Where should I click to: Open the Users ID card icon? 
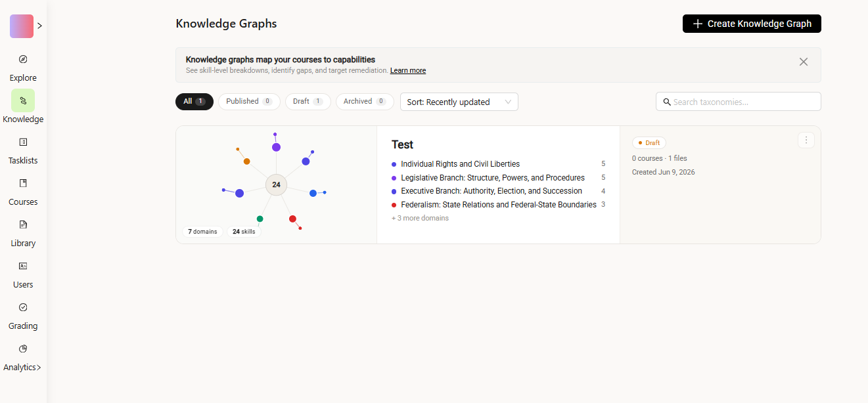point(23,266)
